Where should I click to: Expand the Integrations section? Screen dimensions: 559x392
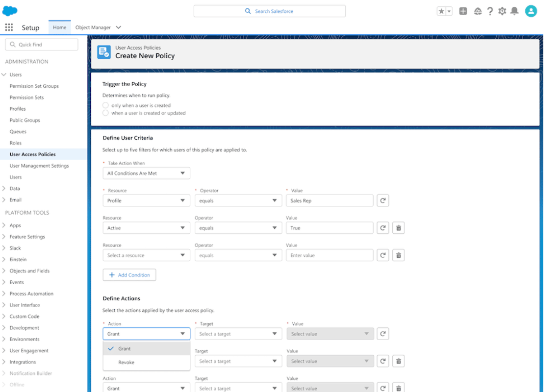4,362
